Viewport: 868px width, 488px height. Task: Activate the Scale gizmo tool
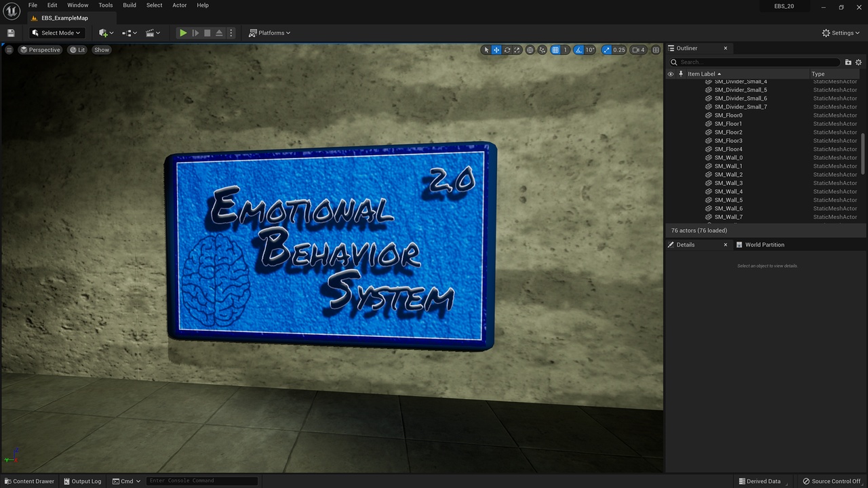pyautogui.click(x=517, y=49)
